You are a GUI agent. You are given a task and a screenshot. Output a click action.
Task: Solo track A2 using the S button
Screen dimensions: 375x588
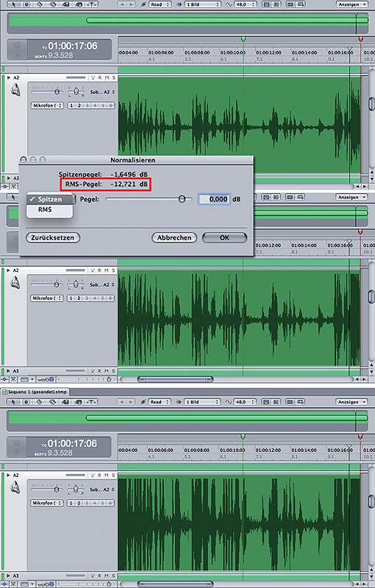pos(114,475)
